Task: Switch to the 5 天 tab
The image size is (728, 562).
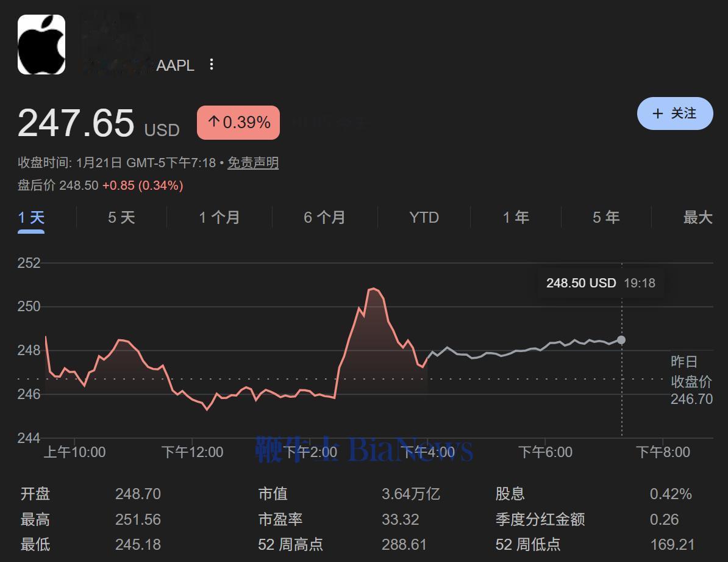Action: [x=122, y=218]
